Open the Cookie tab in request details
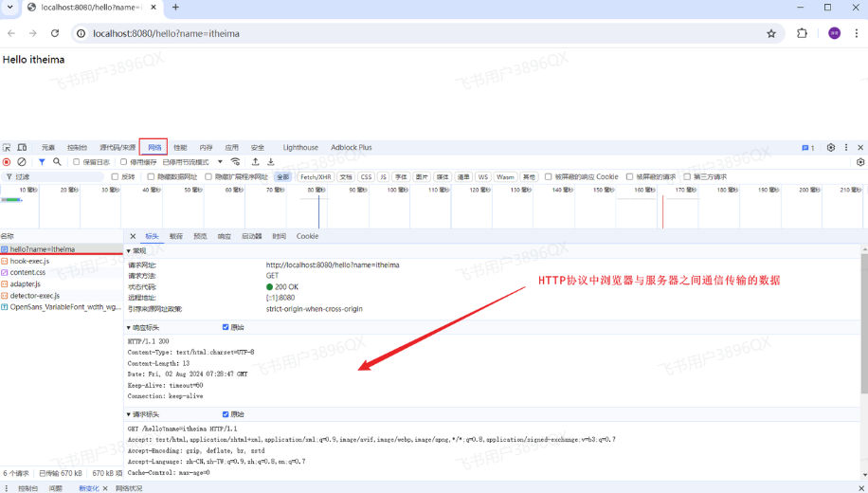 click(307, 236)
